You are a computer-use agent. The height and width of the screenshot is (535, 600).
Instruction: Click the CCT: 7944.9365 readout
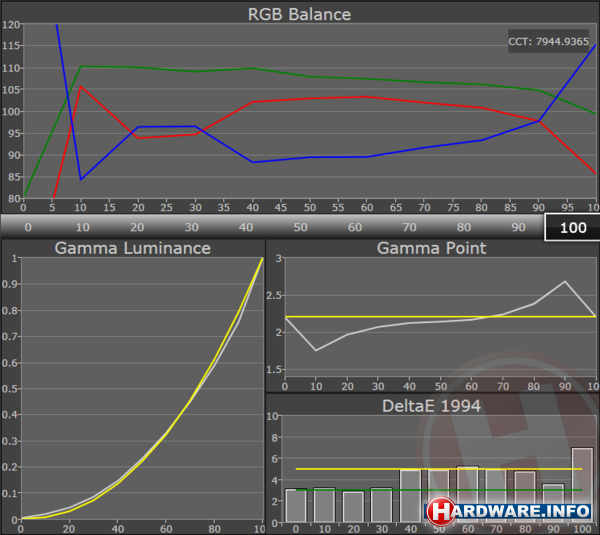[548, 41]
